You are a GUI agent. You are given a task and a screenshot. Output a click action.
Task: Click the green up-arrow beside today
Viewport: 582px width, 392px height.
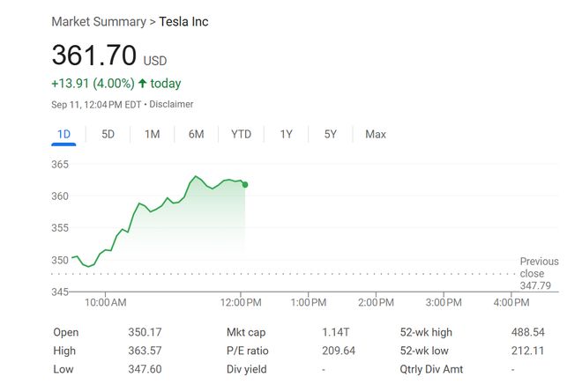coord(142,84)
